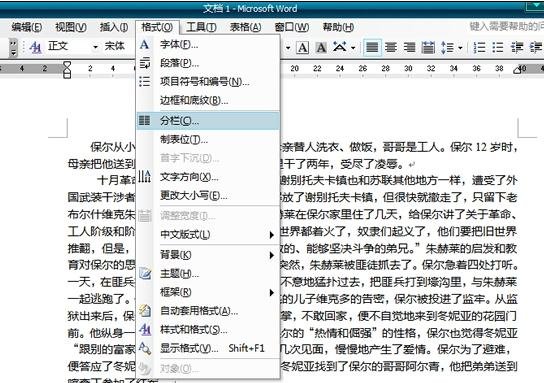Choose 自动套用格式(A)... entry

[208, 311]
